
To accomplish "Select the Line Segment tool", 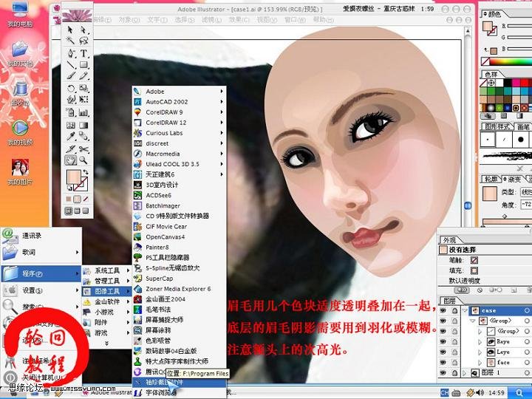I will click(71, 64).
